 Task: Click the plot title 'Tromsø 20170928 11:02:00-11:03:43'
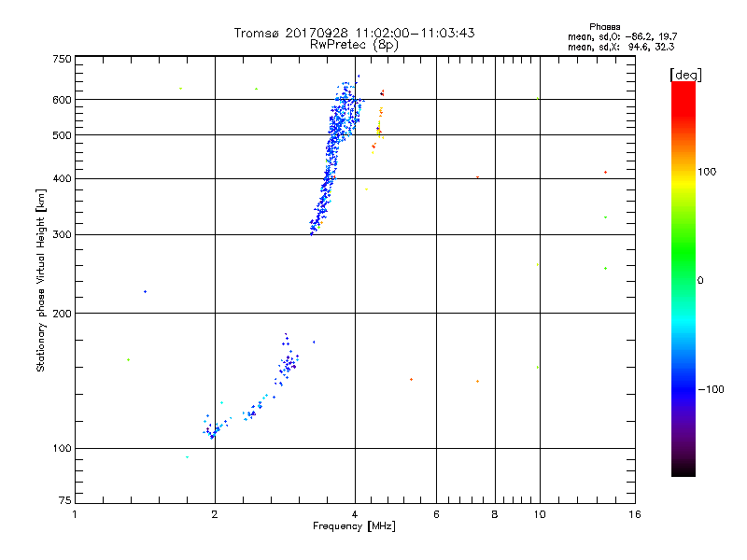[354, 33]
